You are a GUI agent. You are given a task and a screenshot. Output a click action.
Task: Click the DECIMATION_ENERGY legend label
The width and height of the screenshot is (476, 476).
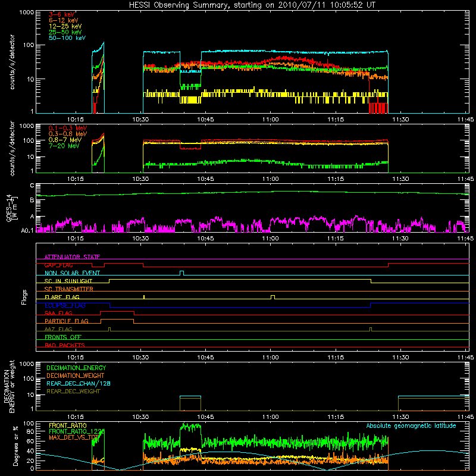[x=76, y=368]
